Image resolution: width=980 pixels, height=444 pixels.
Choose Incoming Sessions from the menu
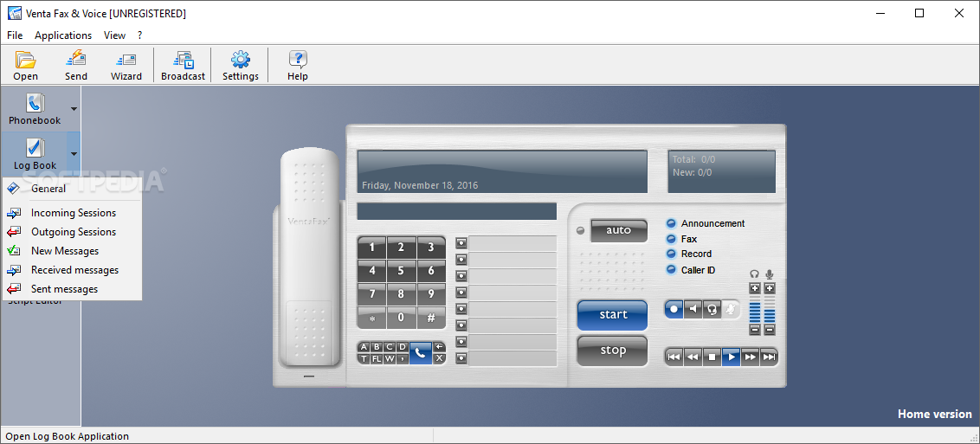[72, 213]
